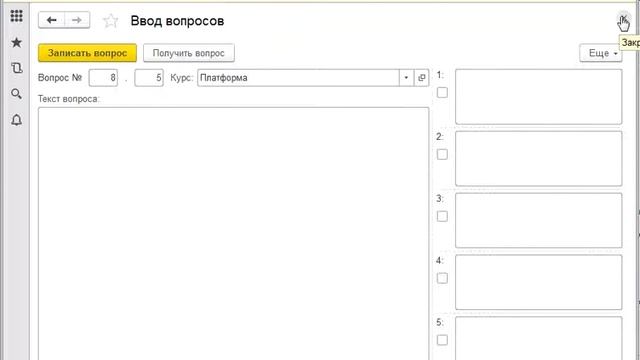640x360 pixels.
Task: Open the history icon in sidebar
Action: [17, 68]
